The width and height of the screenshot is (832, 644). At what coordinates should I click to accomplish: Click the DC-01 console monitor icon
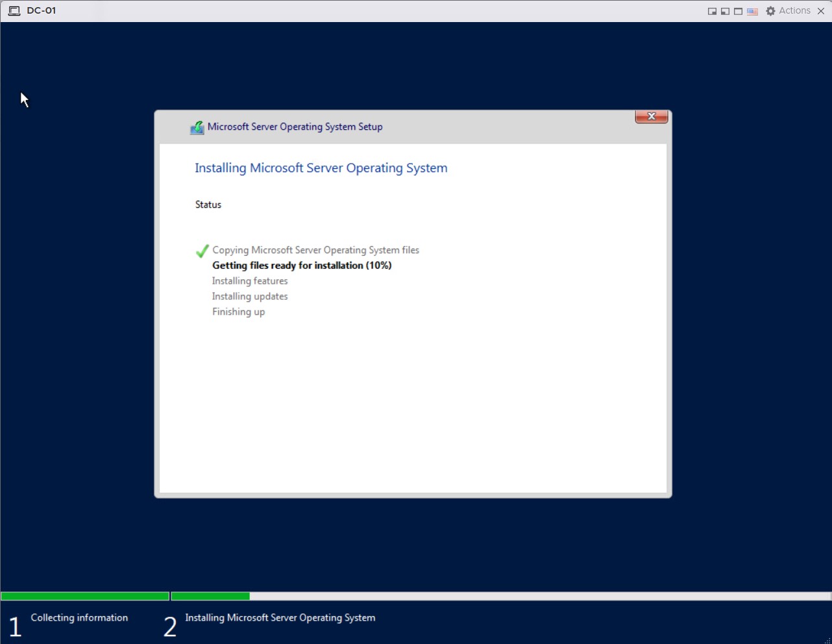click(x=14, y=11)
